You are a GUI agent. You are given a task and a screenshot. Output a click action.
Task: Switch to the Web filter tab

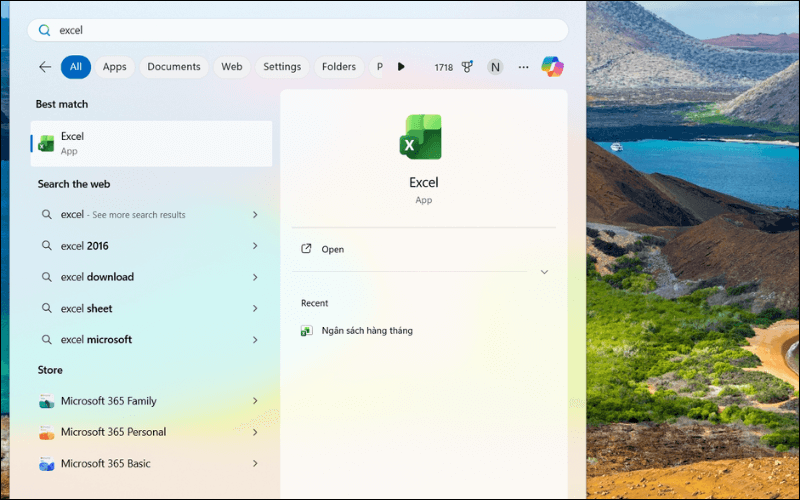pyautogui.click(x=232, y=67)
